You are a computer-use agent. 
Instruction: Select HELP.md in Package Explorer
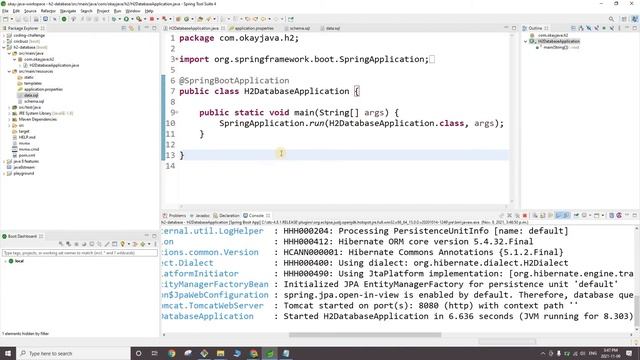click(x=27, y=138)
